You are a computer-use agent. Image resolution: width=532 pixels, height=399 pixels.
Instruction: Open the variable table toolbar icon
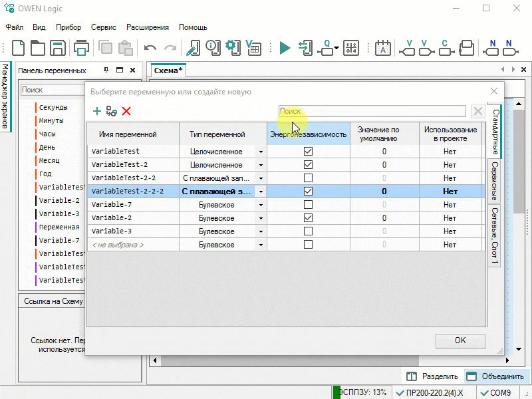point(253,48)
